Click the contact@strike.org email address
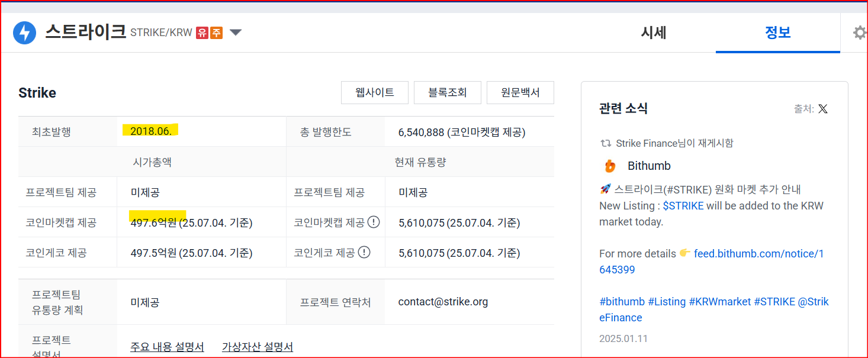The height and width of the screenshot is (358, 868). point(443,301)
